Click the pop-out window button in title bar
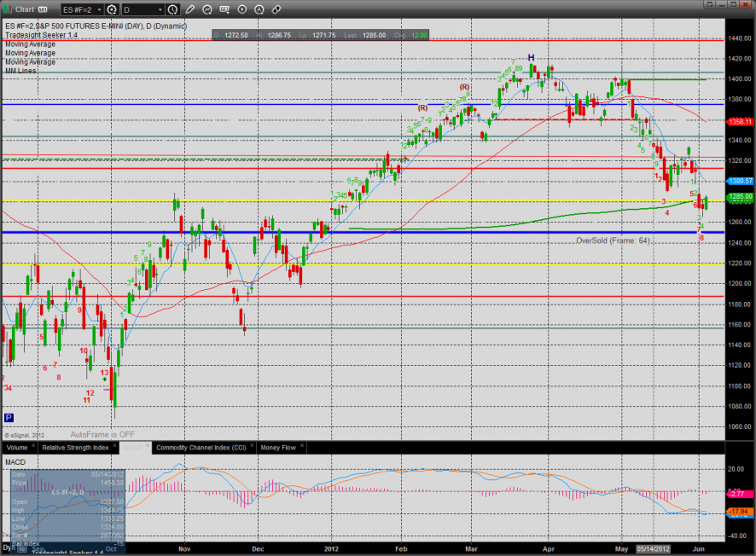This screenshot has width=756, height=556. (x=709, y=4)
